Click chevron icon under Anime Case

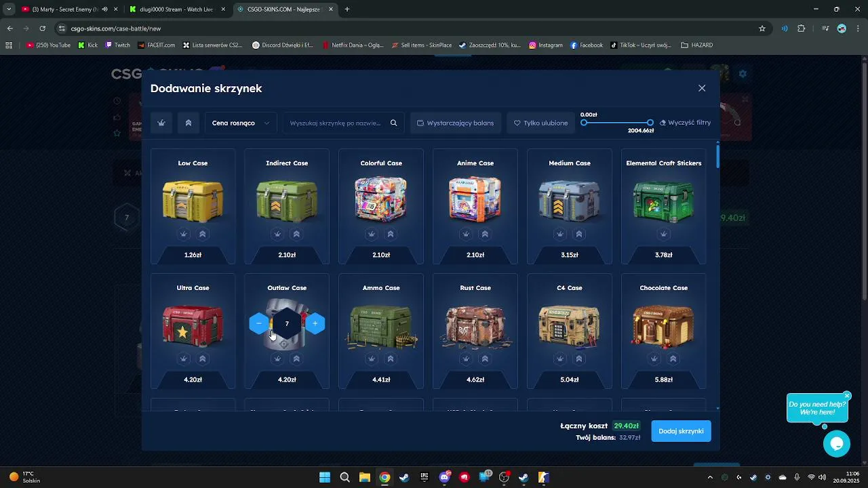click(485, 234)
